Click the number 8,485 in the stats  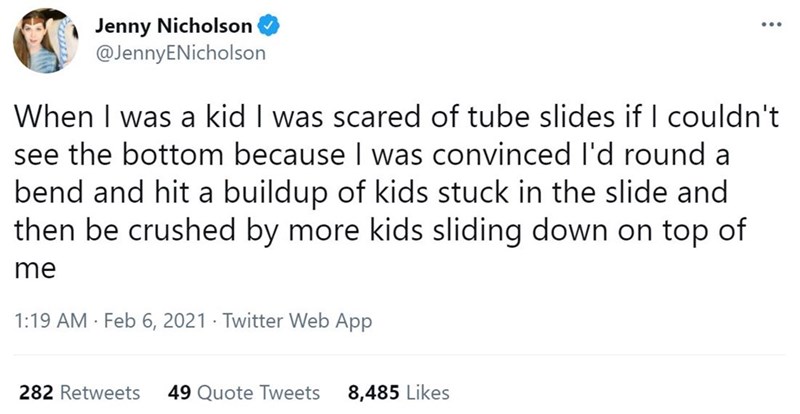click(x=371, y=393)
